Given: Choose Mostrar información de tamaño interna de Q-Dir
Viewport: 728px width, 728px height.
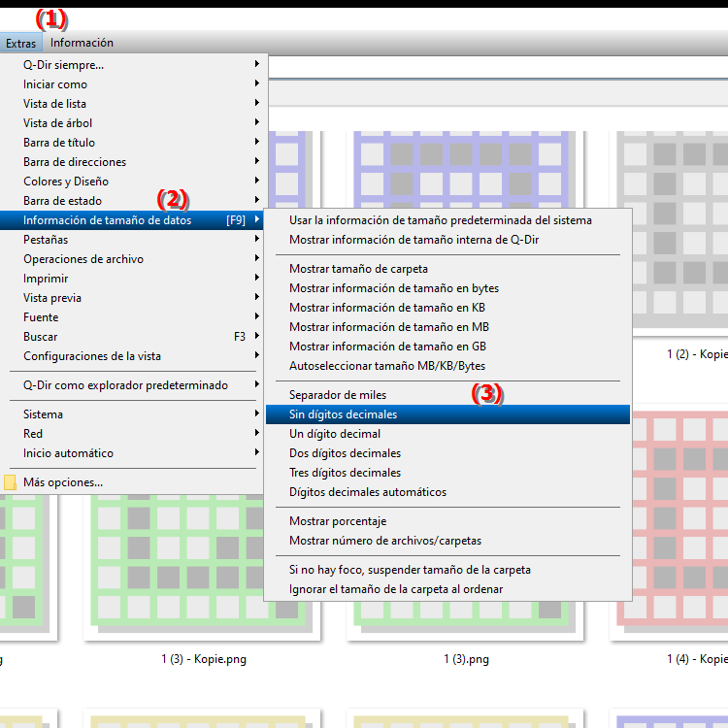Looking at the screenshot, I should [x=447, y=240].
